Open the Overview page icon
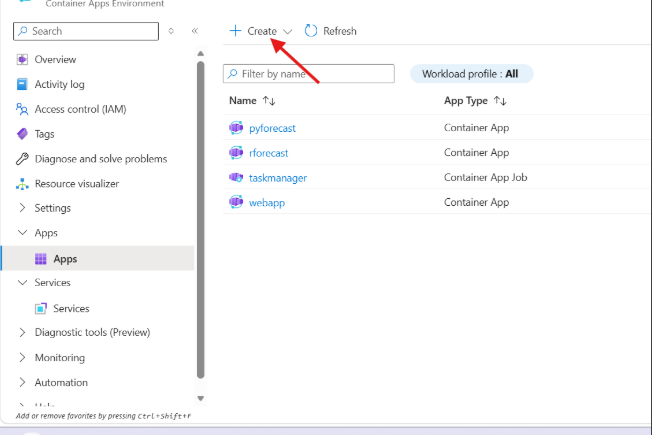652x435 pixels. pyautogui.click(x=22, y=59)
